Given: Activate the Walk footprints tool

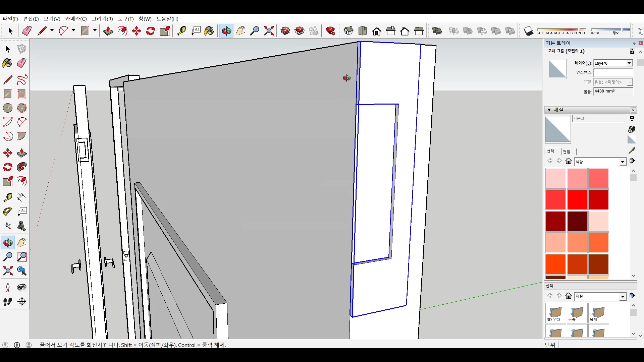Looking at the screenshot, I should [8, 301].
